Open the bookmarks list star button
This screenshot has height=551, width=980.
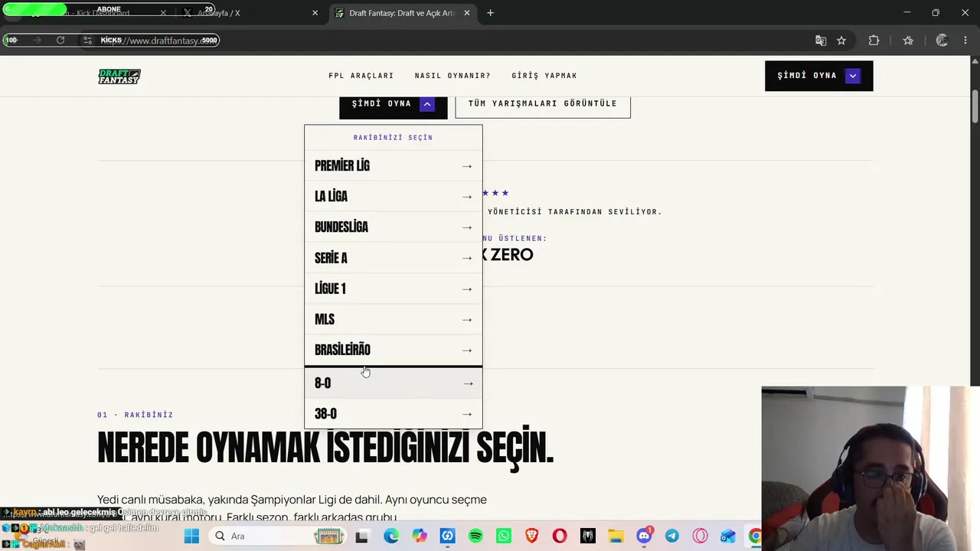(x=908, y=41)
